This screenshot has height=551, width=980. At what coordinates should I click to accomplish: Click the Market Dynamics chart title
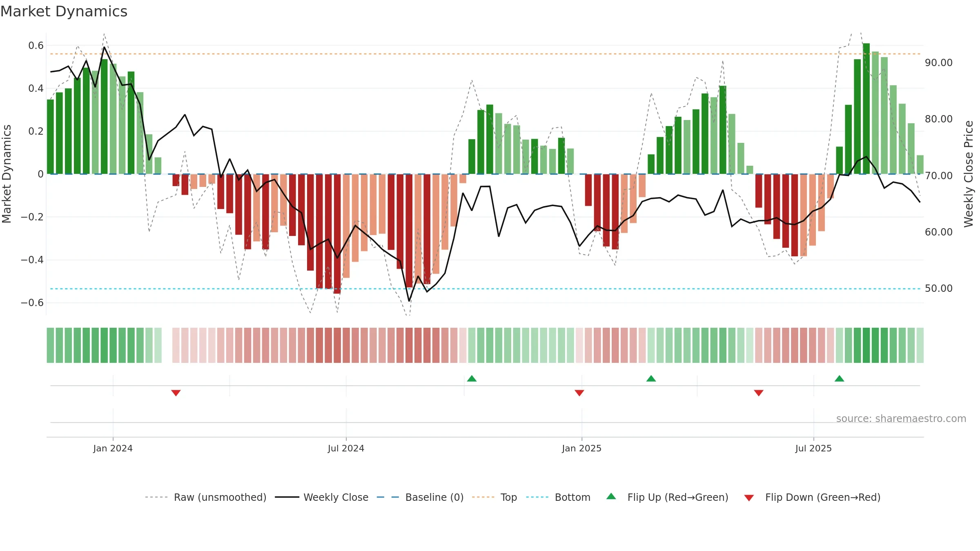[64, 11]
